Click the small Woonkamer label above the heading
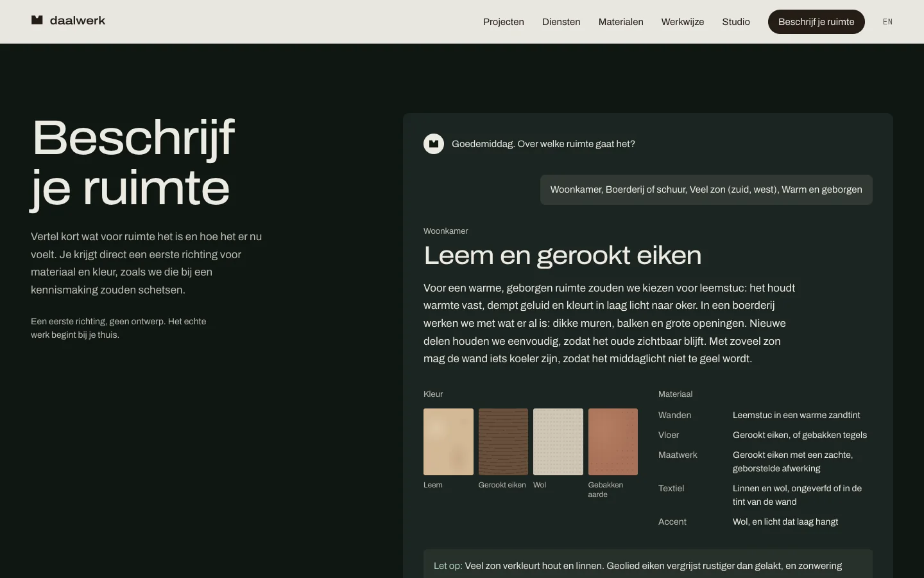Screen dimensions: 924x578 pos(446,231)
